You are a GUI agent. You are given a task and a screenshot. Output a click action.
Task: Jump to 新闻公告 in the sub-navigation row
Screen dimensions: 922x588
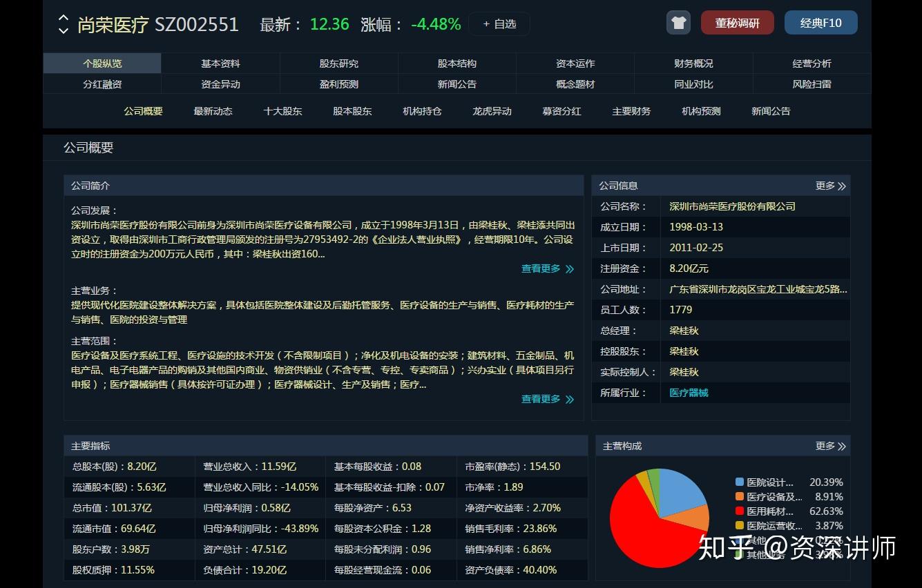(x=771, y=111)
